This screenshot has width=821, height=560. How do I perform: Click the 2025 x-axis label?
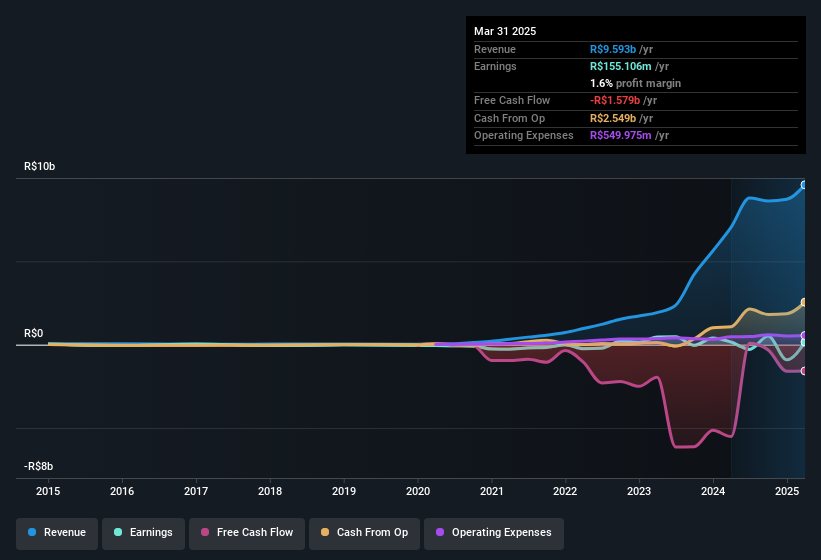point(787,491)
